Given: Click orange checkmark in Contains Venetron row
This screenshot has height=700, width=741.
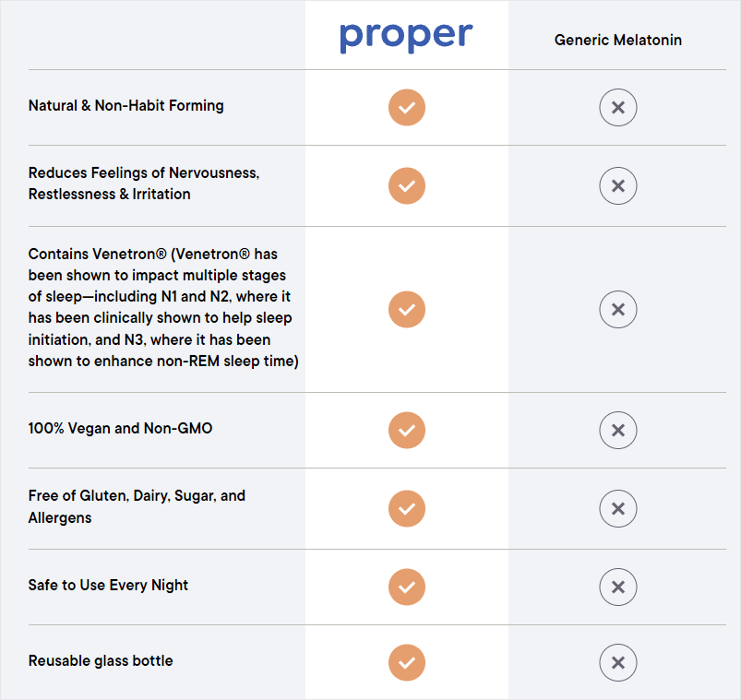Looking at the screenshot, I should pos(407,309).
